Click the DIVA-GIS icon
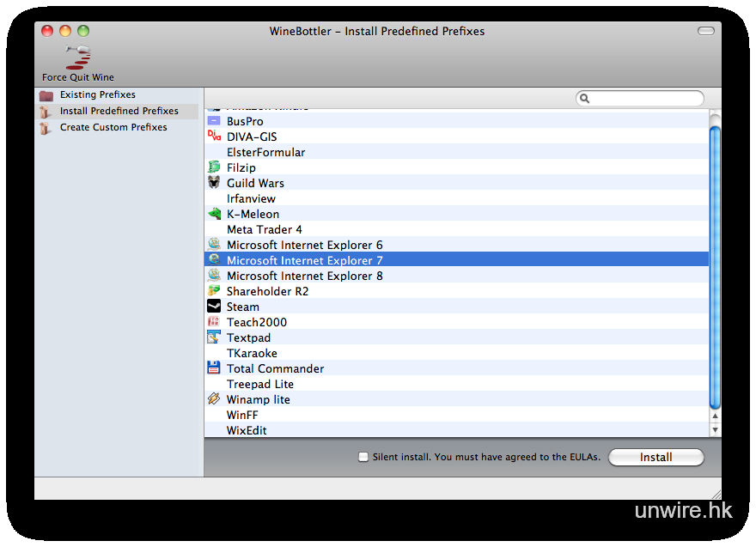 214,137
